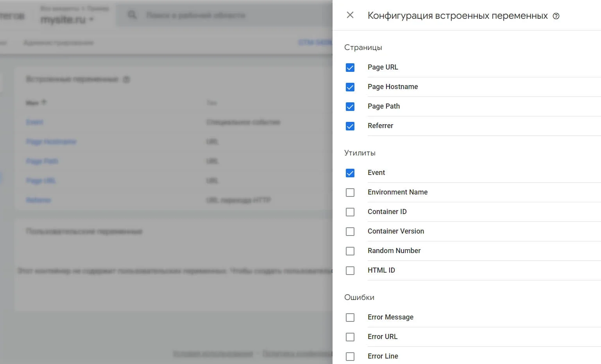Enable the Error URL variable
This screenshot has width=601, height=364.
350,337
